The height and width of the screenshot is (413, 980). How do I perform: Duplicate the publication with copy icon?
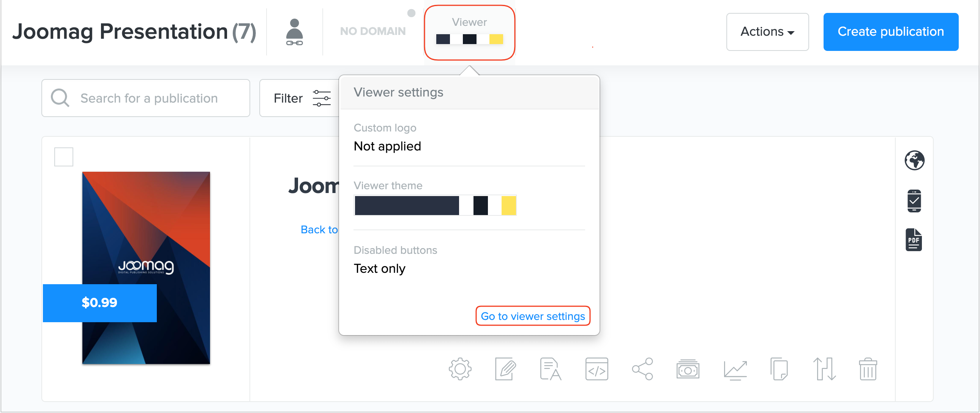tap(779, 369)
